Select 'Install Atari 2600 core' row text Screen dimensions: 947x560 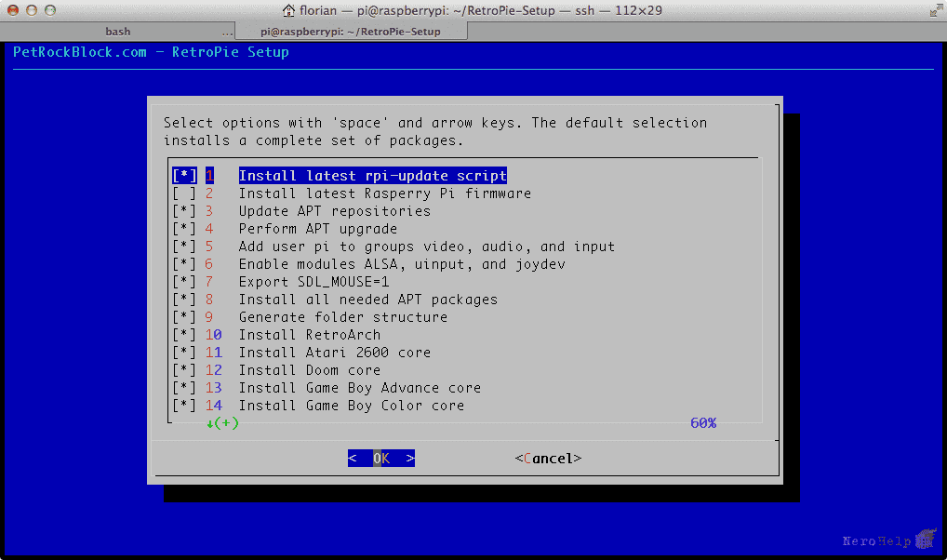click(x=335, y=353)
